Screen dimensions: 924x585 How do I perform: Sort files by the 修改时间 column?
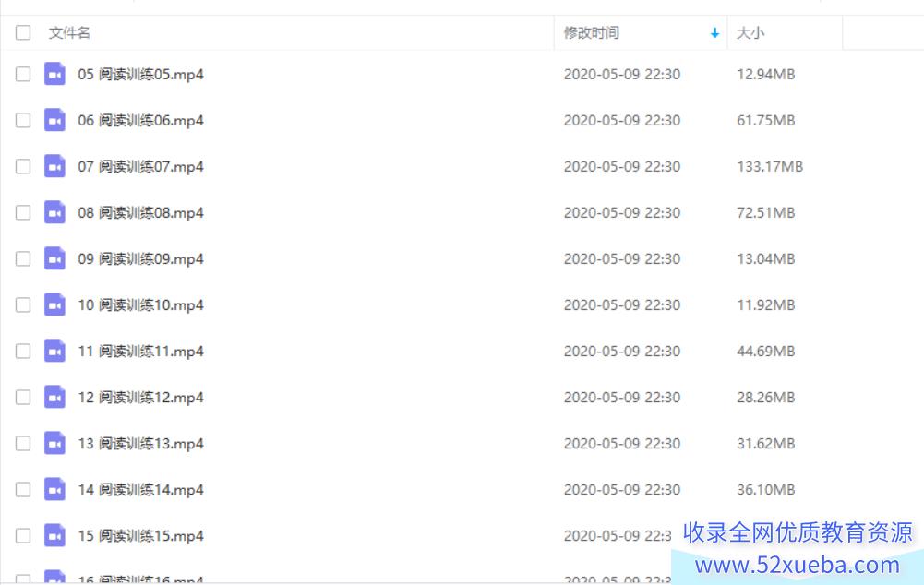tap(591, 32)
